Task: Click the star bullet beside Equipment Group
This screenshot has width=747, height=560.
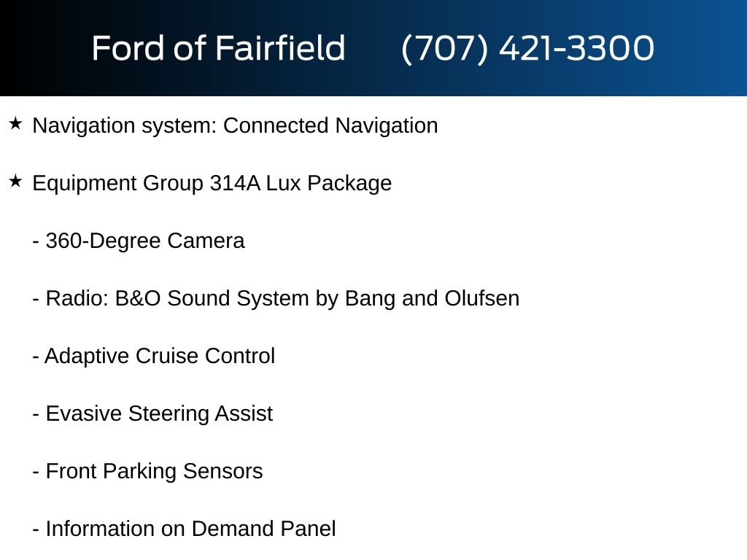Action: (15, 182)
